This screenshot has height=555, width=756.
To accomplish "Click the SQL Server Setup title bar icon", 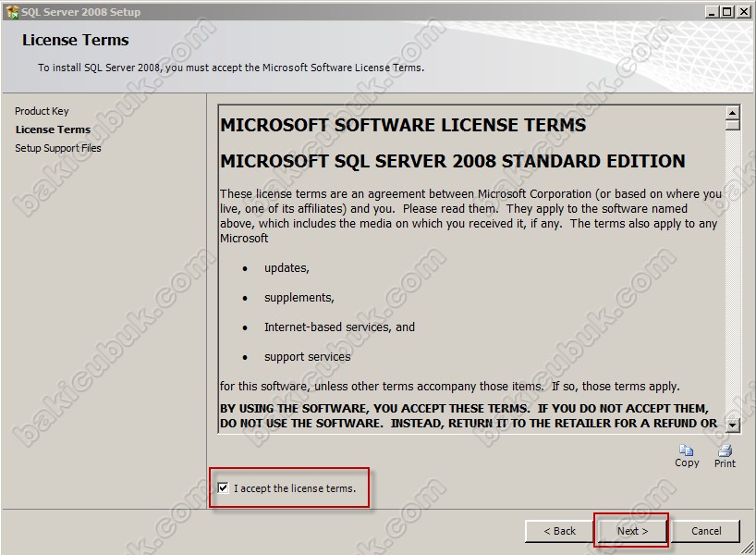I will pyautogui.click(x=12, y=12).
